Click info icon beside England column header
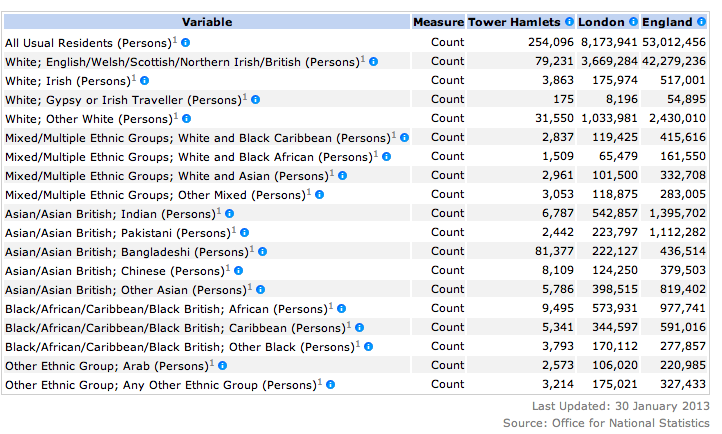Image resolution: width=722 pixels, height=434 pixels. [x=701, y=22]
